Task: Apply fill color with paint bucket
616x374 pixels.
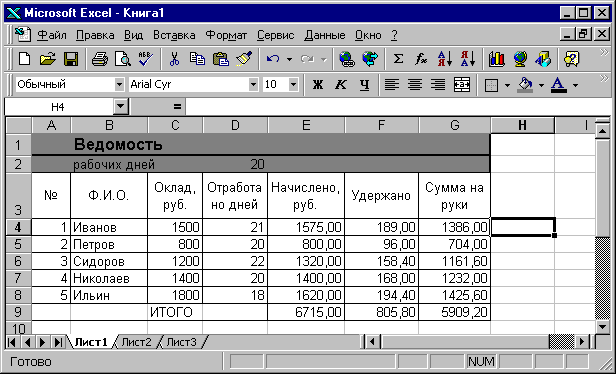Action: [x=525, y=84]
